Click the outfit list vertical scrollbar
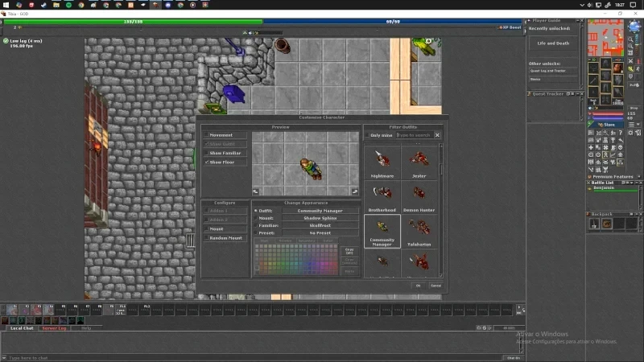The image size is (644, 362). tap(440, 211)
